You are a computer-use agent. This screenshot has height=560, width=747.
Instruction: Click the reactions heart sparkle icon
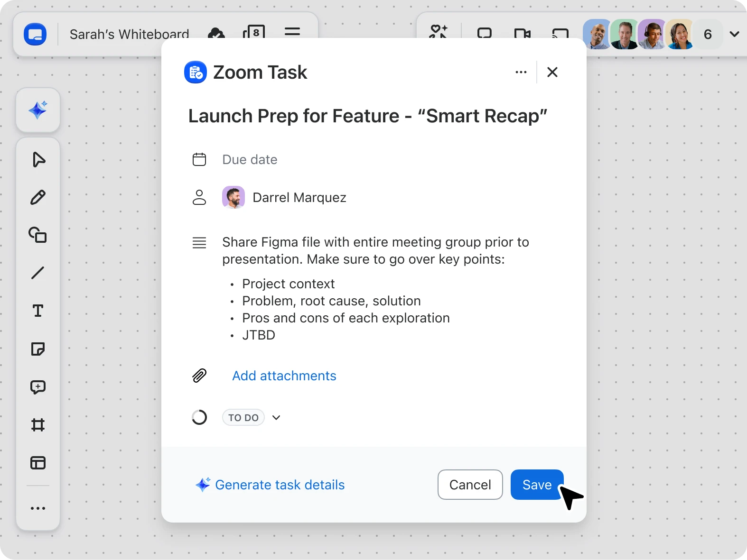[439, 32]
